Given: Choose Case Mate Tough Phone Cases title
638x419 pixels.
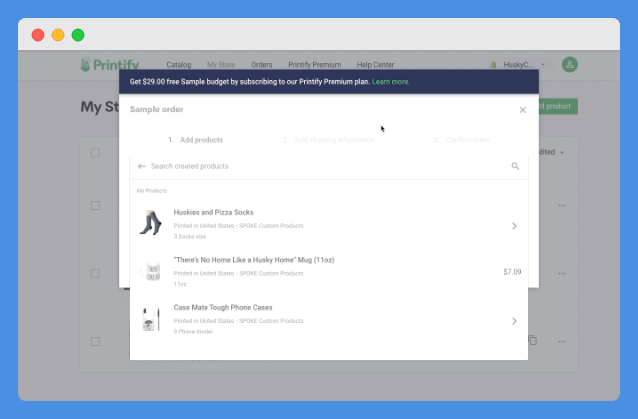Looking at the screenshot, I should 223,308.
